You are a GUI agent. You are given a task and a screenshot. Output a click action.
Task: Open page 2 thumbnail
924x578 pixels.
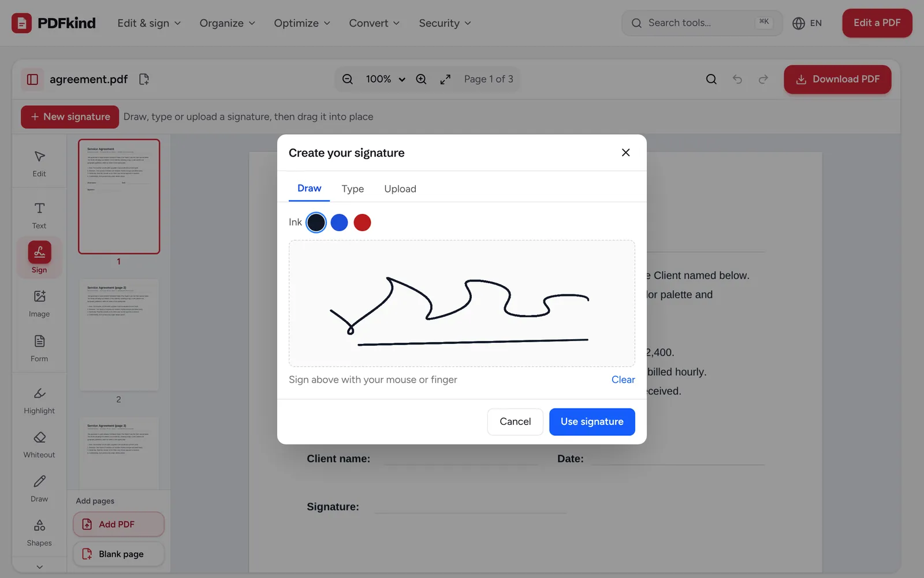tap(119, 335)
